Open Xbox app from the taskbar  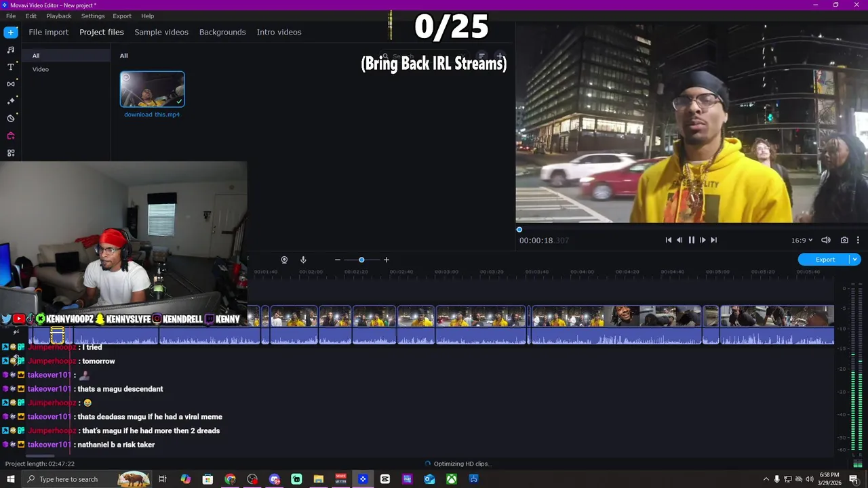point(451,479)
